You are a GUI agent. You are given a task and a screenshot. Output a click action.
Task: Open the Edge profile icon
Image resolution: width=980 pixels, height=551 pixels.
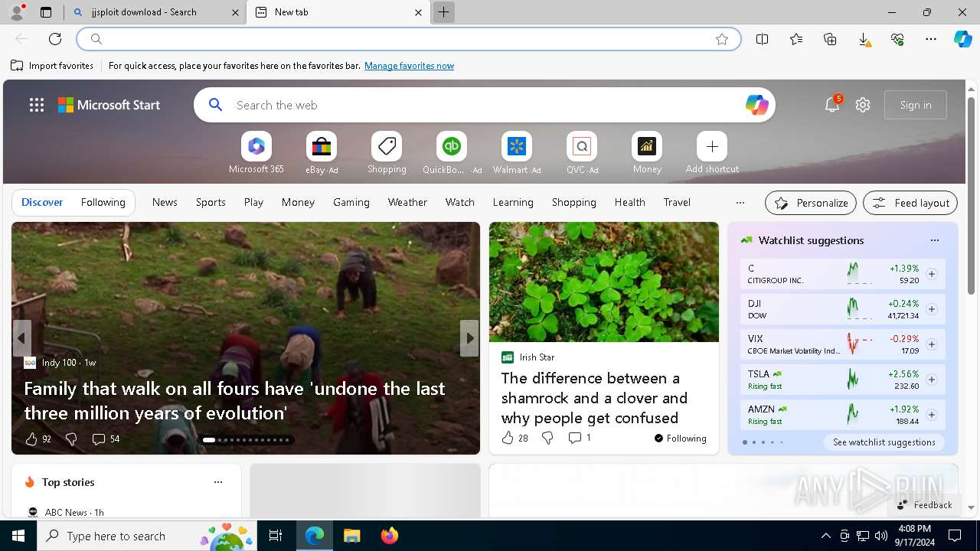(x=16, y=11)
